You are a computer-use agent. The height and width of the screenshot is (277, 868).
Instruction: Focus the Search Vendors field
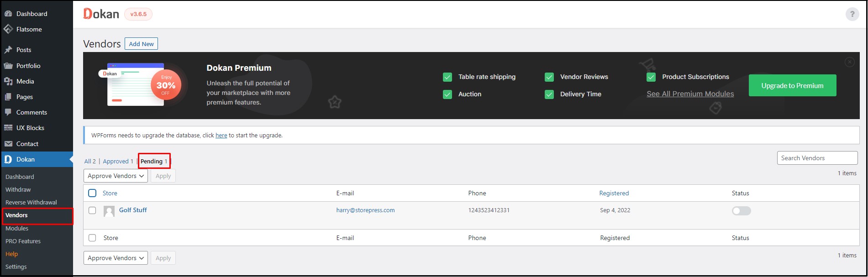point(817,158)
